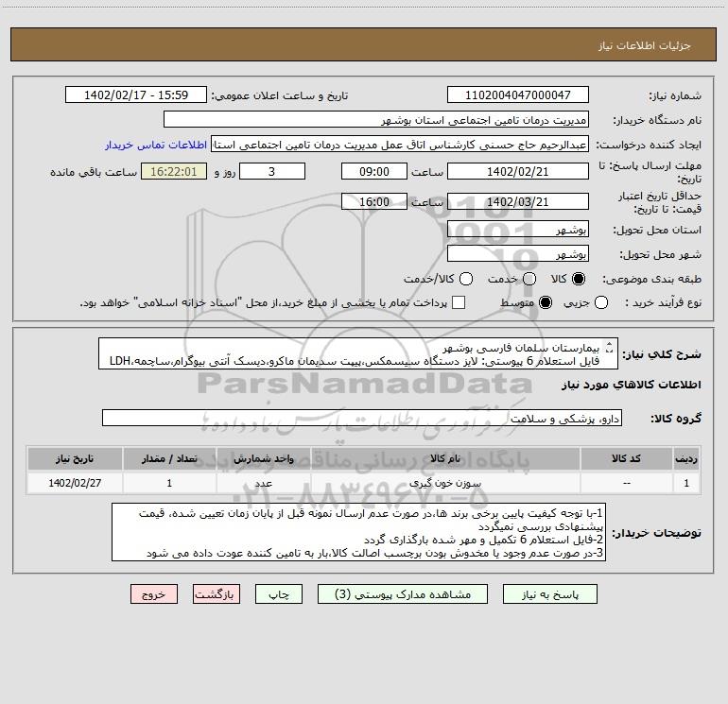Click the ردیف column header
The width and height of the screenshot is (728, 704).
point(686,458)
